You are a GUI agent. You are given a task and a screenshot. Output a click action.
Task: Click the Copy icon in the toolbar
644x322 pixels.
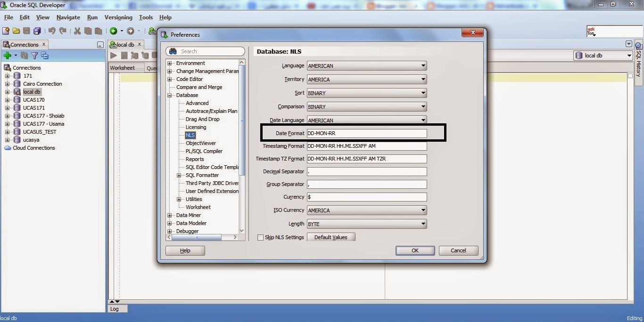(88, 31)
